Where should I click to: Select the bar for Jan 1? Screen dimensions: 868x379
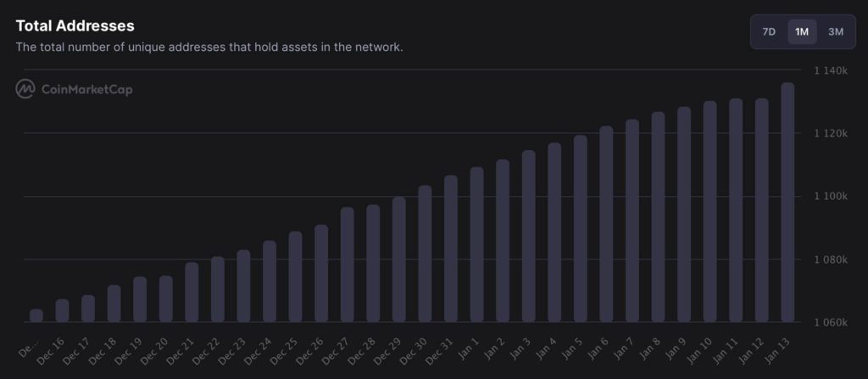click(476, 244)
